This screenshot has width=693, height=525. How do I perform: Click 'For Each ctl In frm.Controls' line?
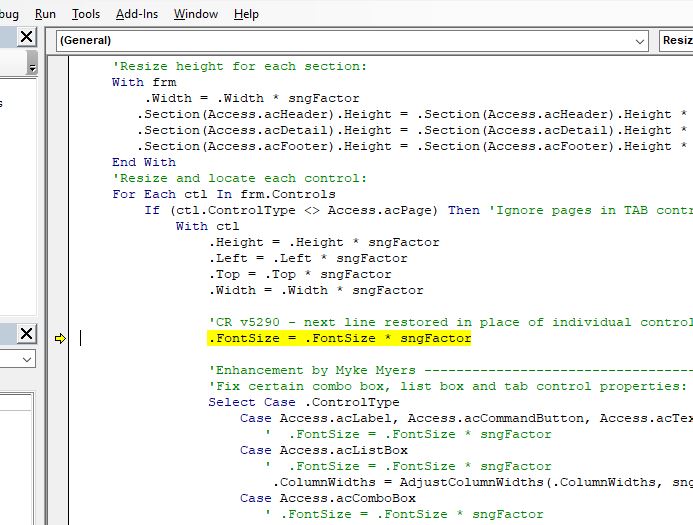click(x=224, y=194)
